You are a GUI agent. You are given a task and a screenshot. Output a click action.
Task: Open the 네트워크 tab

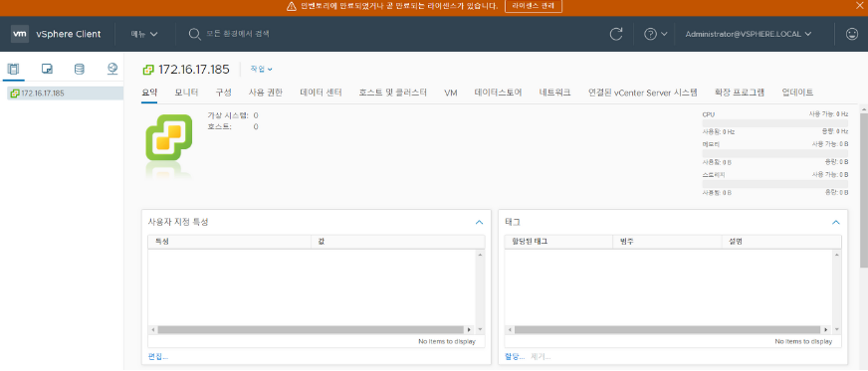click(554, 93)
